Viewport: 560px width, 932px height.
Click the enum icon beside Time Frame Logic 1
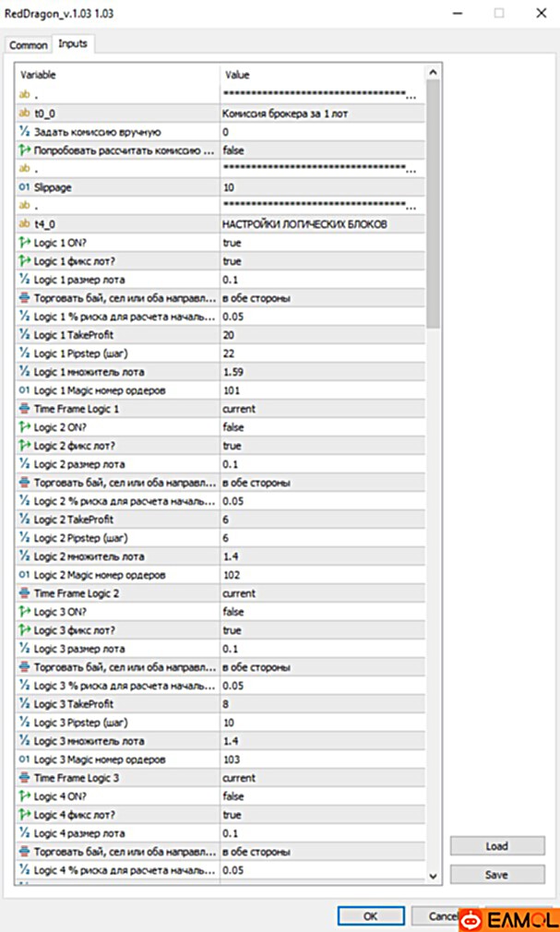(x=24, y=409)
